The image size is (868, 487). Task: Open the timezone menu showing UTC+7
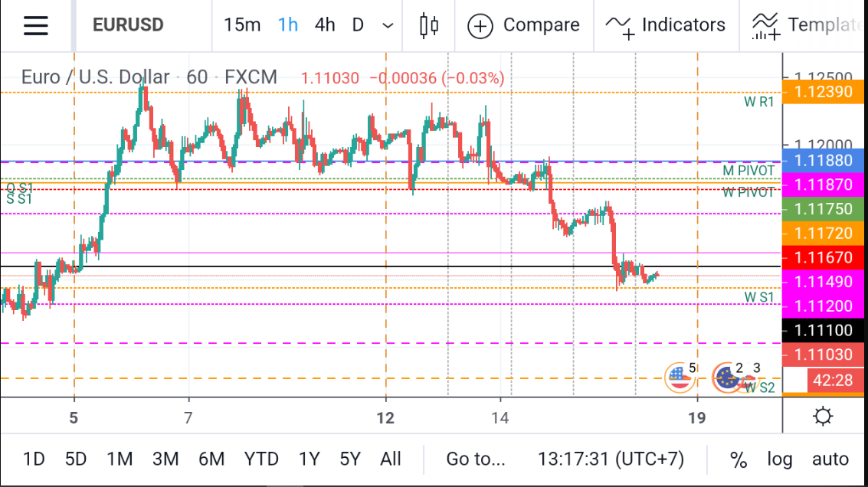tap(611, 459)
